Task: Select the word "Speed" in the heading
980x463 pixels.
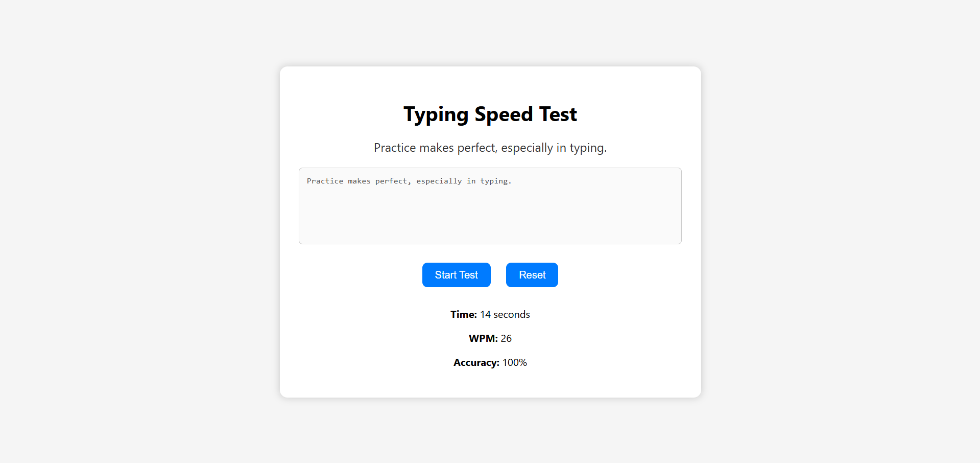Action: (x=504, y=114)
